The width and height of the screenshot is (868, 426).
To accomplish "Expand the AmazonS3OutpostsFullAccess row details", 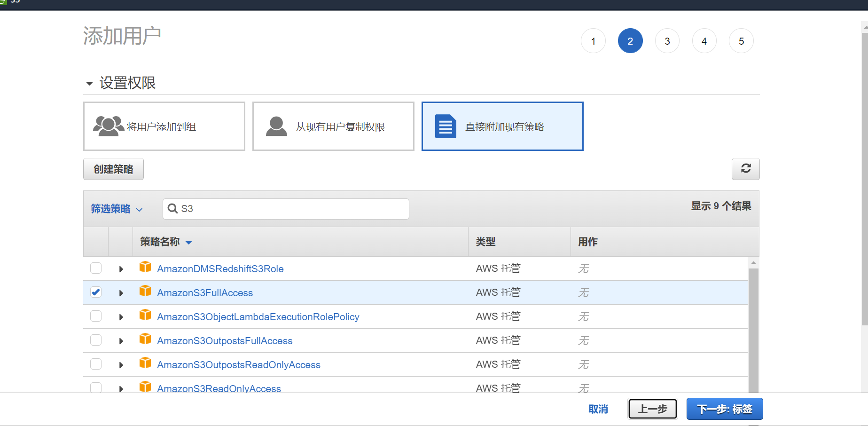I will [121, 341].
